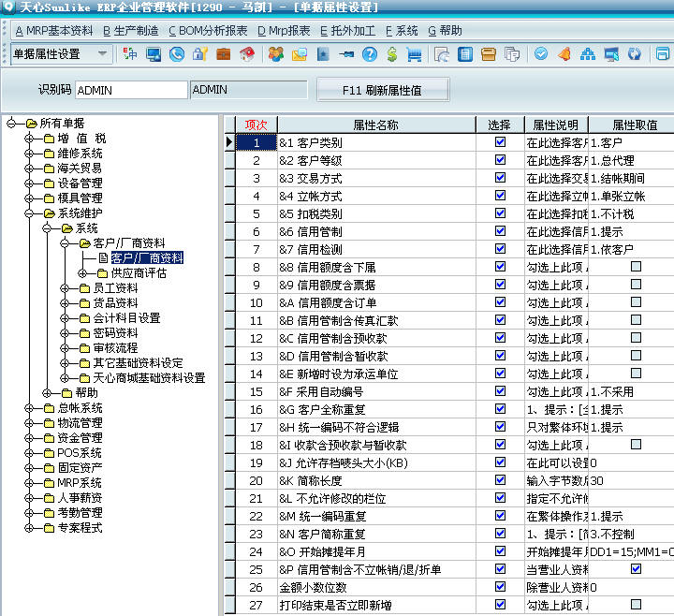The image size is (674, 616).
Task: Click the &N 客户简称重复 row name
Action: (x=322, y=534)
